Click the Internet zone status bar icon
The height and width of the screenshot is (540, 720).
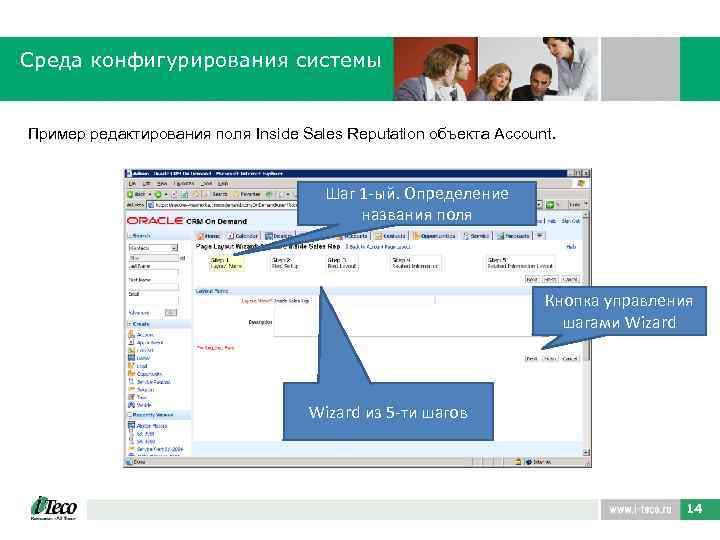529,462
